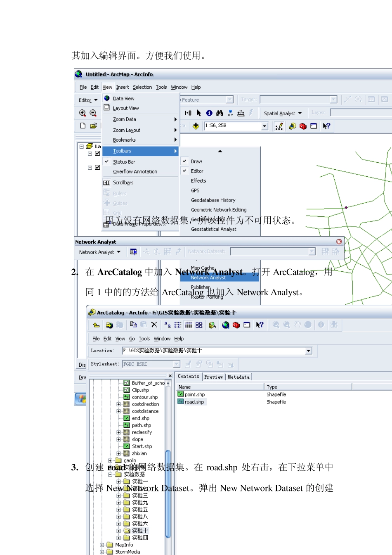Click Up One Level in ArcCatalog
This screenshot has width=392, height=555.
(x=96, y=325)
